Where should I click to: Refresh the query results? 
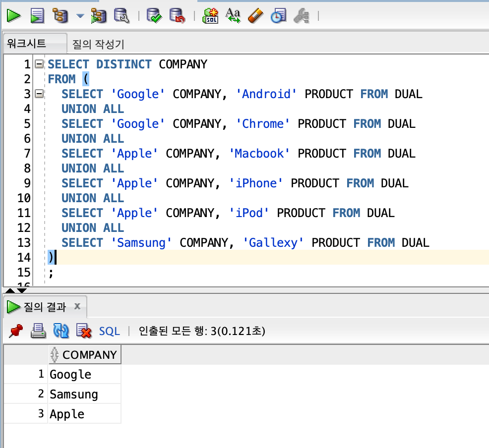[61, 331]
